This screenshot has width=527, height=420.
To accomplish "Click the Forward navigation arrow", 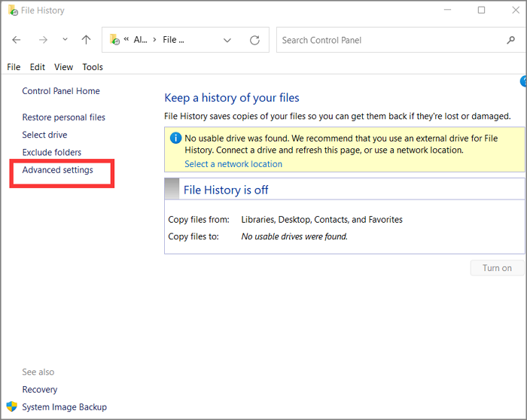I will click(x=43, y=40).
